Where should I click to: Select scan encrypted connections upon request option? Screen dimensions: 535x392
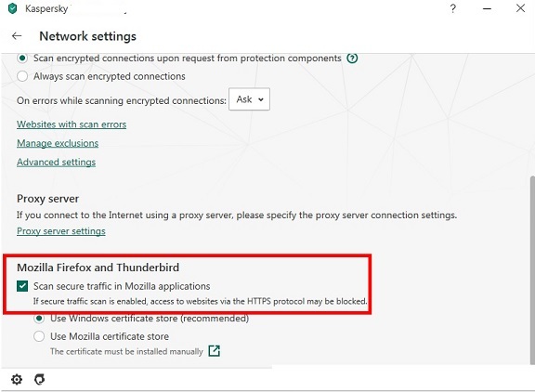22,59
